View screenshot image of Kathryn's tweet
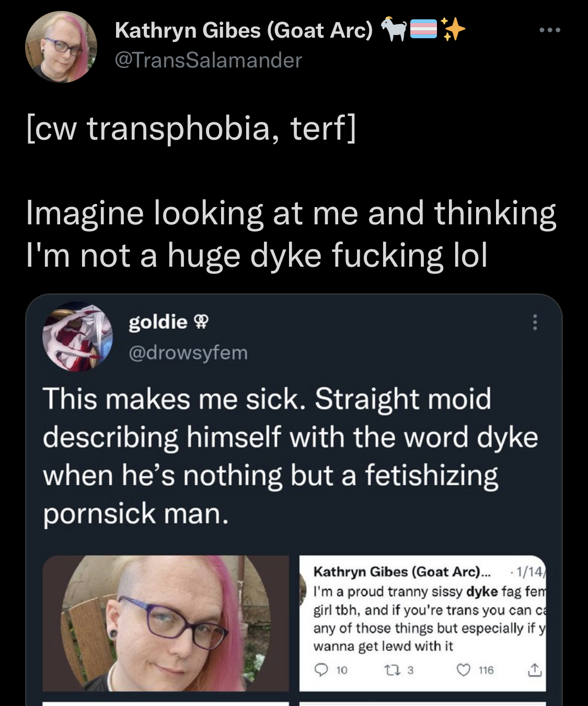Viewport: 588px width, 706px height. pyautogui.click(x=422, y=623)
